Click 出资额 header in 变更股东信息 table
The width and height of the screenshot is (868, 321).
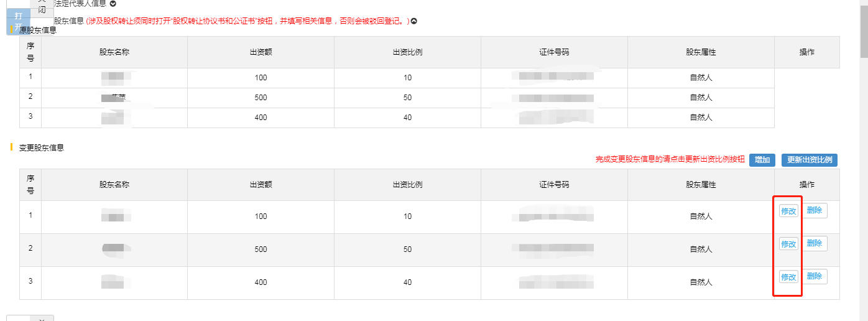261,185
